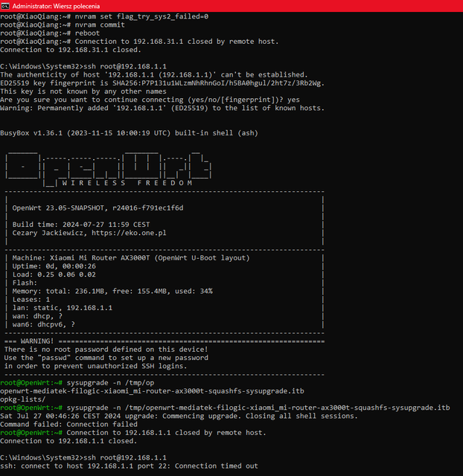
Task: Click the 'reboot' command line
Action: point(50,33)
